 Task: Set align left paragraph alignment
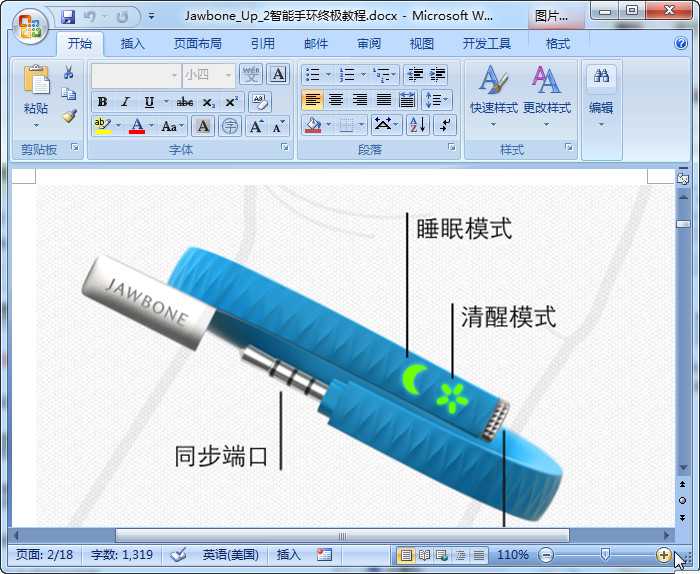click(x=312, y=100)
